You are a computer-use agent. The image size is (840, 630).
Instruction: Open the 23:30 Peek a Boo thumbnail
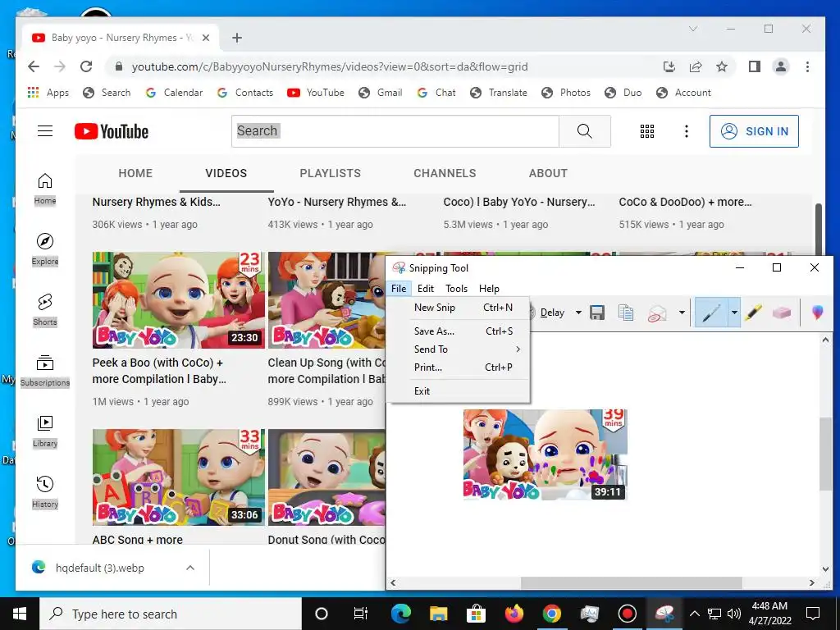click(x=178, y=300)
